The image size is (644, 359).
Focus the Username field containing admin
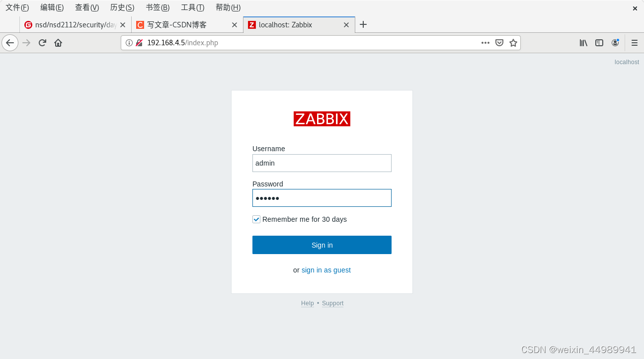click(x=322, y=163)
